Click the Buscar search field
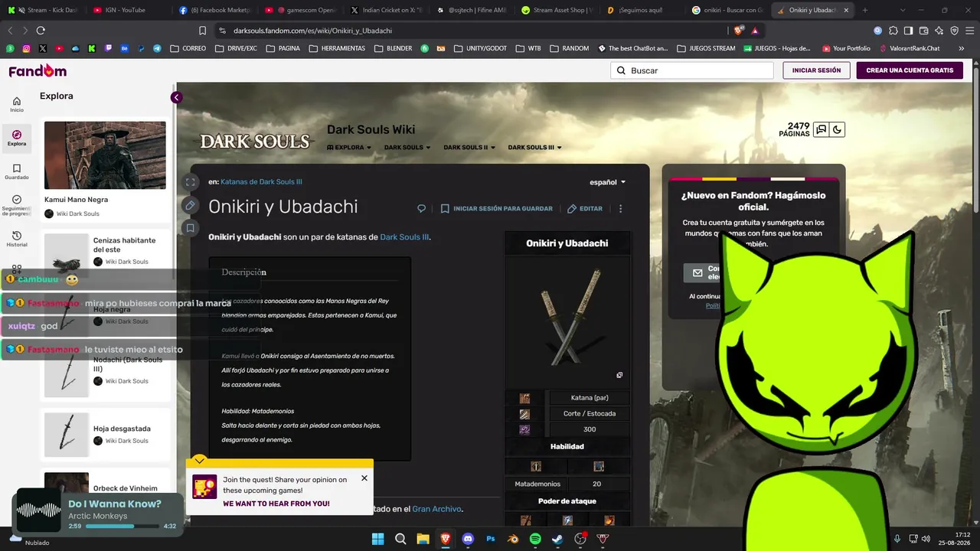The width and height of the screenshot is (980, 551). pyautogui.click(x=692, y=70)
